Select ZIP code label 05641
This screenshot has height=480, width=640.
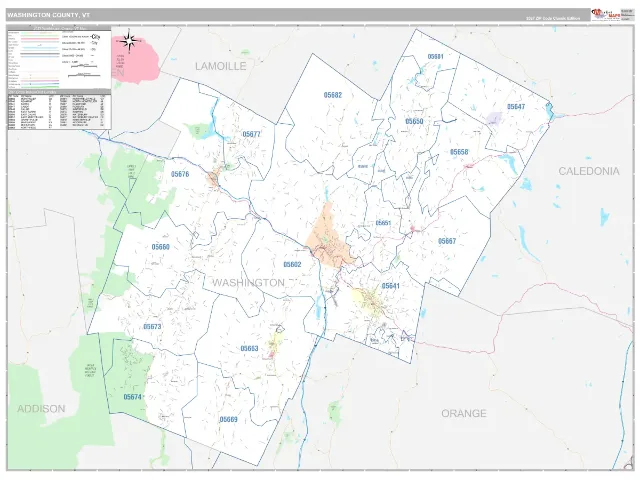(x=391, y=286)
